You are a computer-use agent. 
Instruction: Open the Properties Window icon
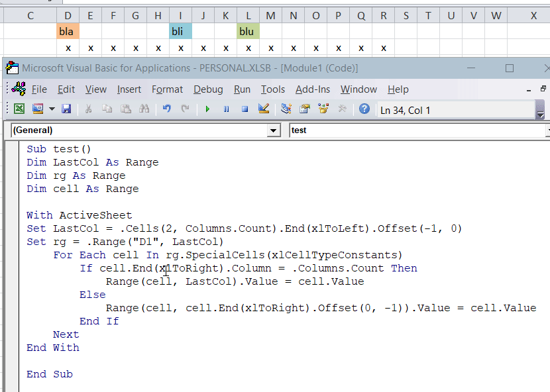tap(305, 109)
